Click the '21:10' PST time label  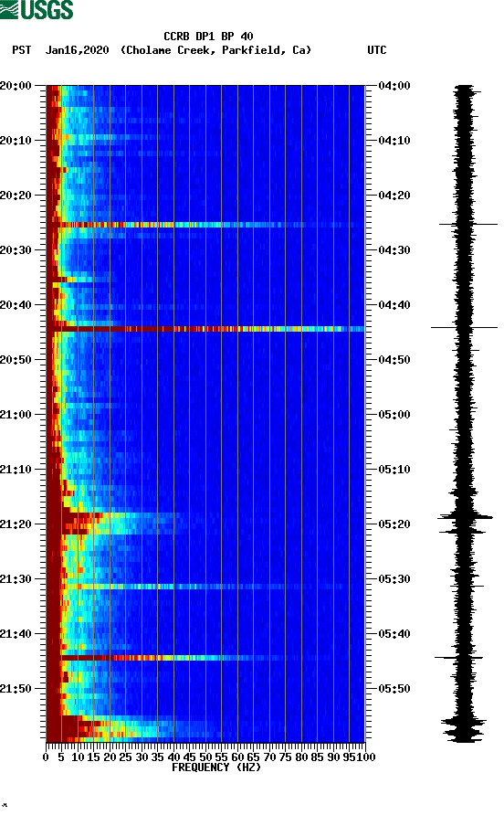click(16, 470)
